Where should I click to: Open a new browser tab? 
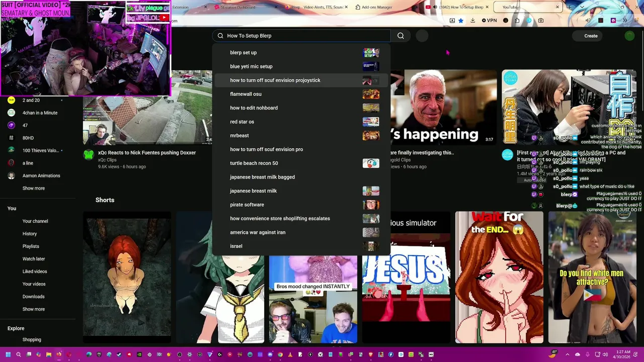click(x=569, y=7)
